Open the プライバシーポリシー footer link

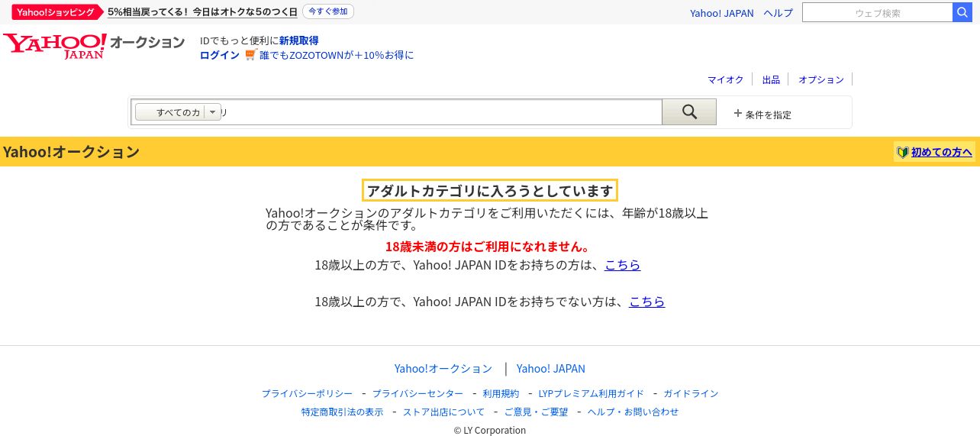point(308,393)
